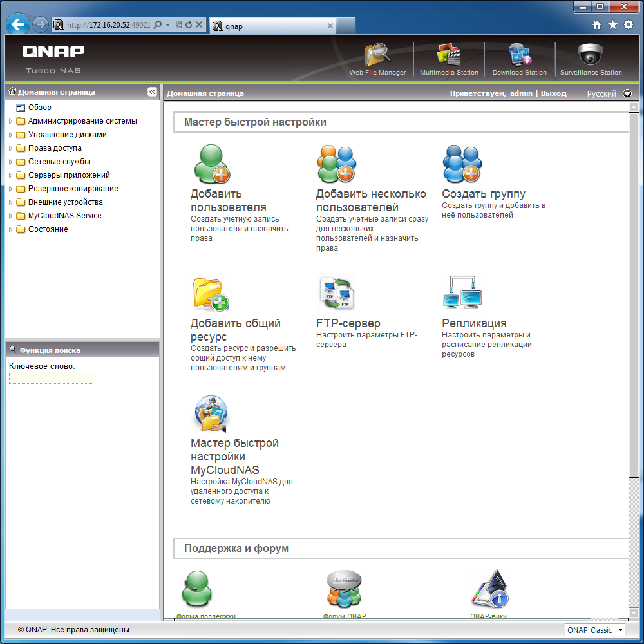This screenshot has height=644, width=644.
Task: Open browser home page icon
Action: [x=597, y=25]
